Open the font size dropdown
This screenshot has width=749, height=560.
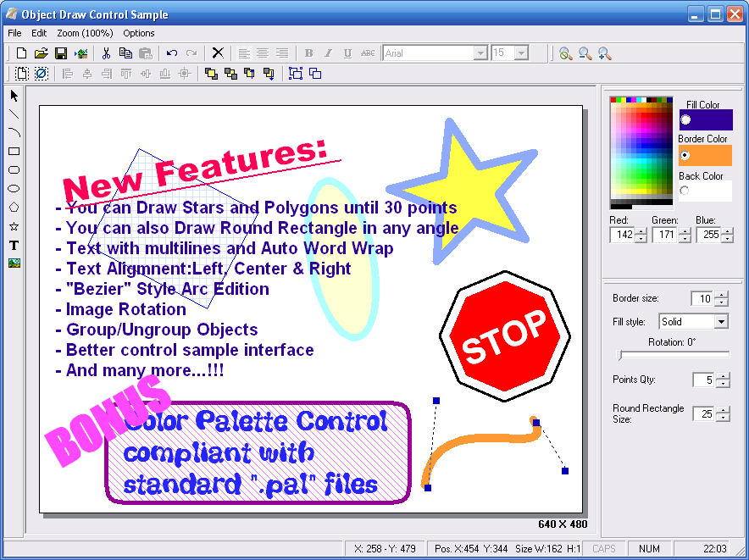(x=521, y=53)
